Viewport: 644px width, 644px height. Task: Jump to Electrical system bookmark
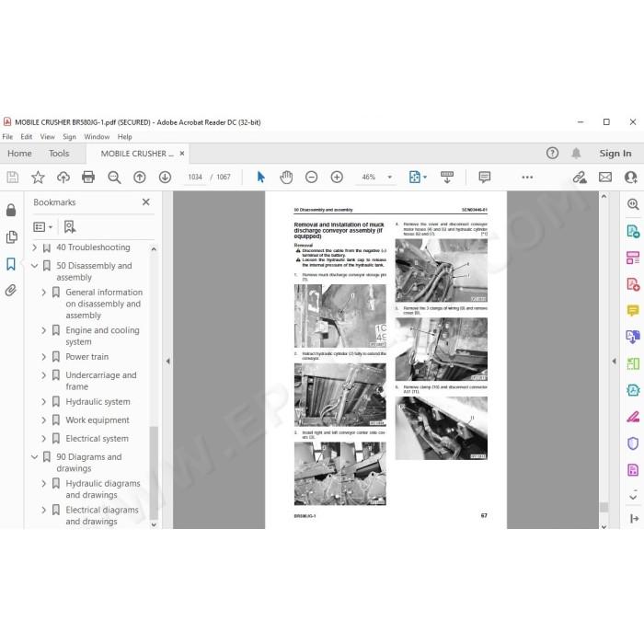97,439
